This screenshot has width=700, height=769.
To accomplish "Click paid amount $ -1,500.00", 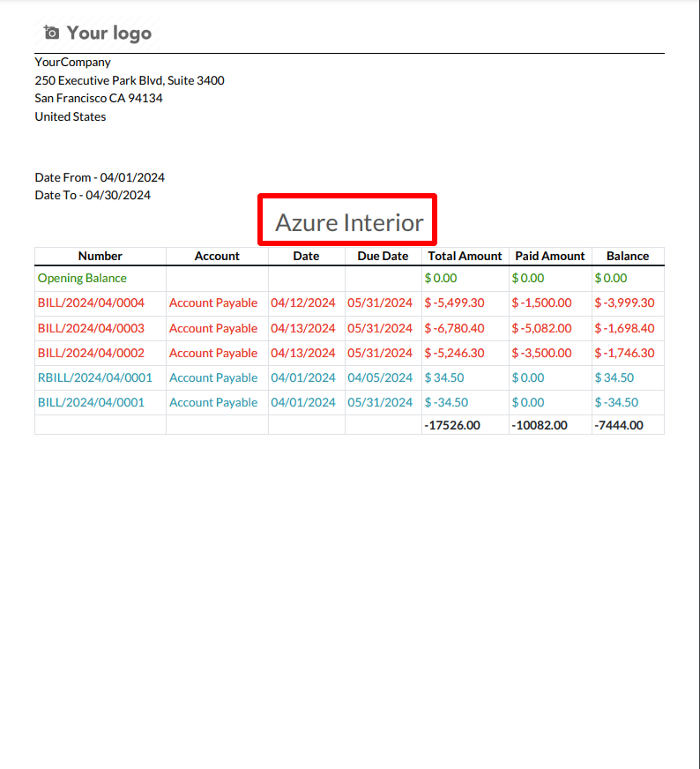I will [x=541, y=302].
